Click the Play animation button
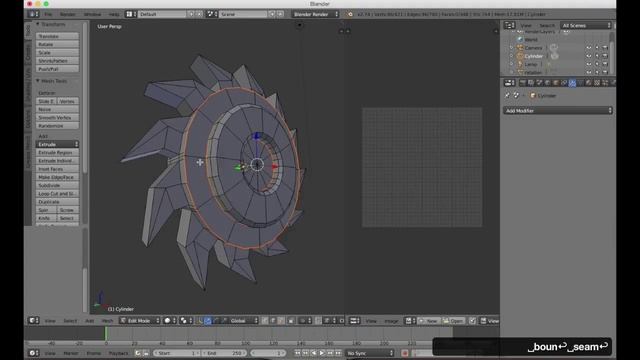The height and width of the screenshot is (360, 640). [322, 353]
